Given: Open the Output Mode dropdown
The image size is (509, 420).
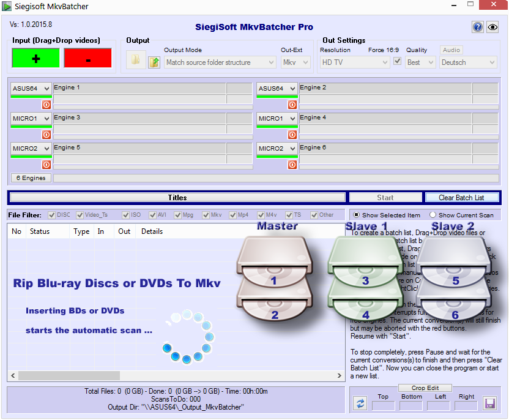Looking at the screenshot, I should pyautogui.click(x=220, y=62).
